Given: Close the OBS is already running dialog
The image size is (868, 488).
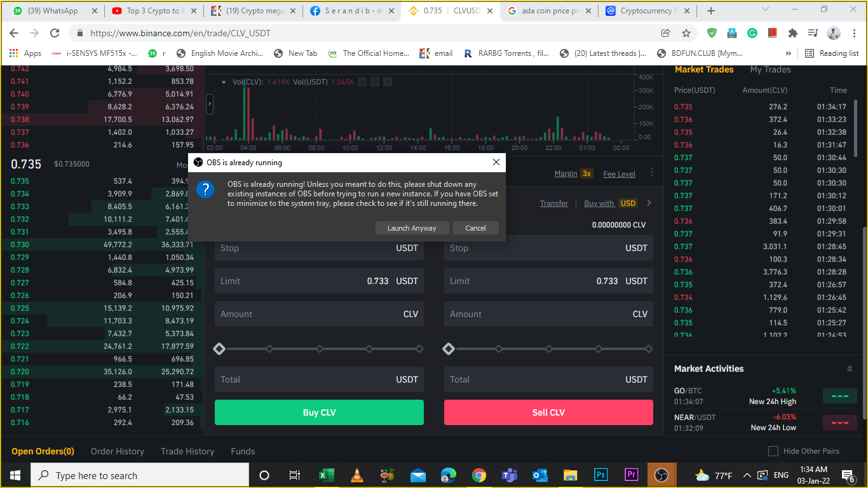Looking at the screenshot, I should coord(496,162).
